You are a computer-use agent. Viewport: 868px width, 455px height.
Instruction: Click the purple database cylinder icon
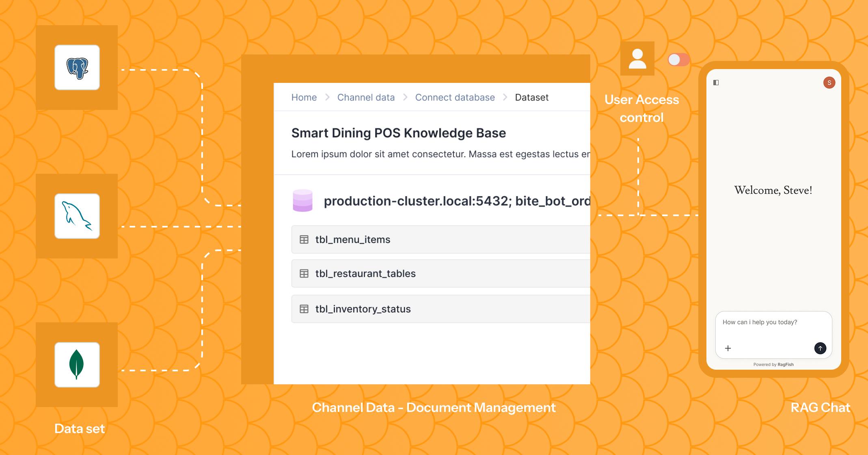[x=302, y=200]
